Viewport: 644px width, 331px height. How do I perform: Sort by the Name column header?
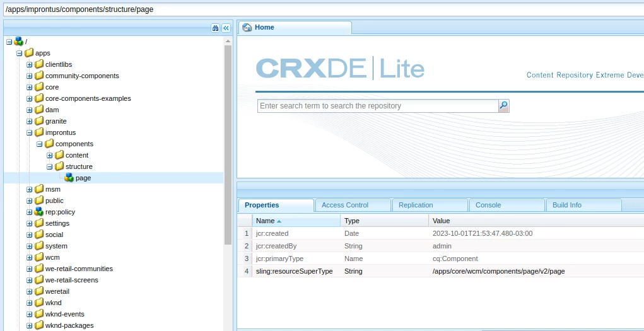click(x=296, y=221)
